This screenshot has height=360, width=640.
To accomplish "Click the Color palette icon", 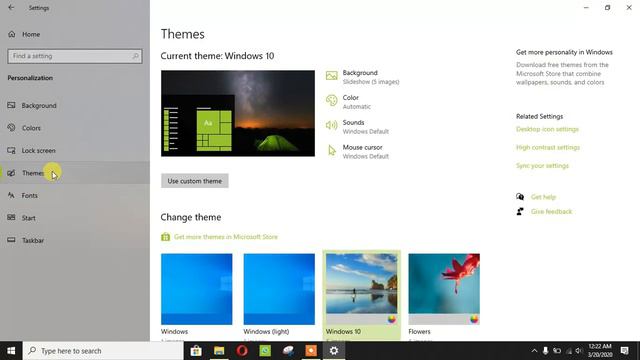I will [331, 100].
